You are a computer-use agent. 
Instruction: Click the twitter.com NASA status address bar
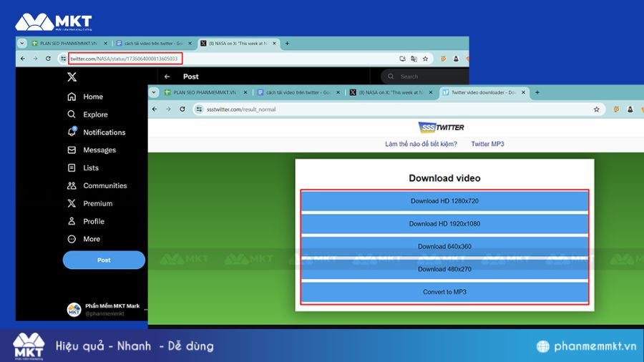point(125,59)
